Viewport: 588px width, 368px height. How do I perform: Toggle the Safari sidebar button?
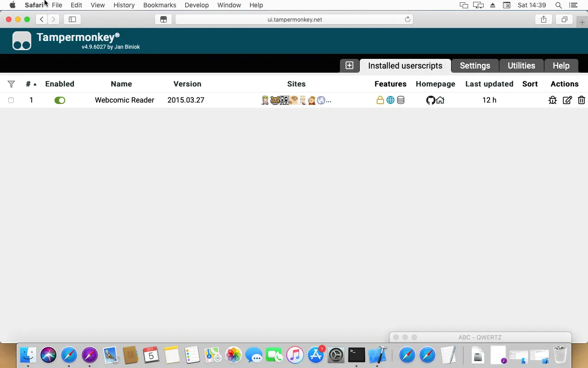click(x=72, y=19)
